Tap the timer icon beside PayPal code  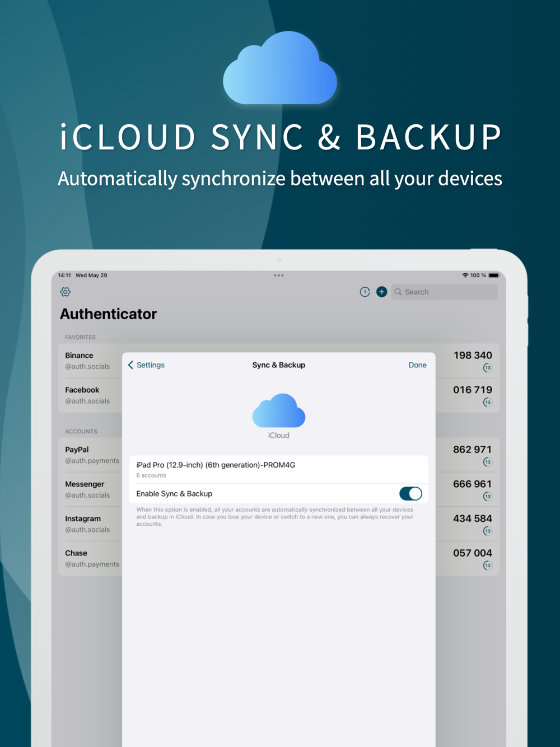tap(488, 462)
